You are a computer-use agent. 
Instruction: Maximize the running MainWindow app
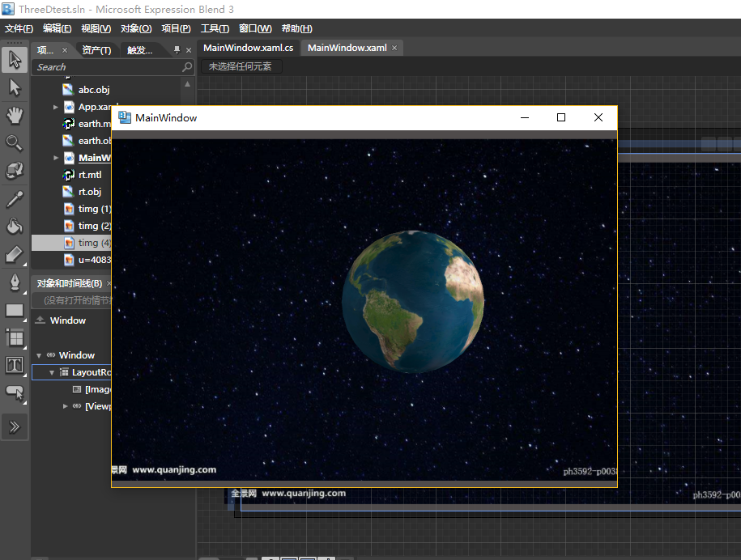click(x=561, y=117)
